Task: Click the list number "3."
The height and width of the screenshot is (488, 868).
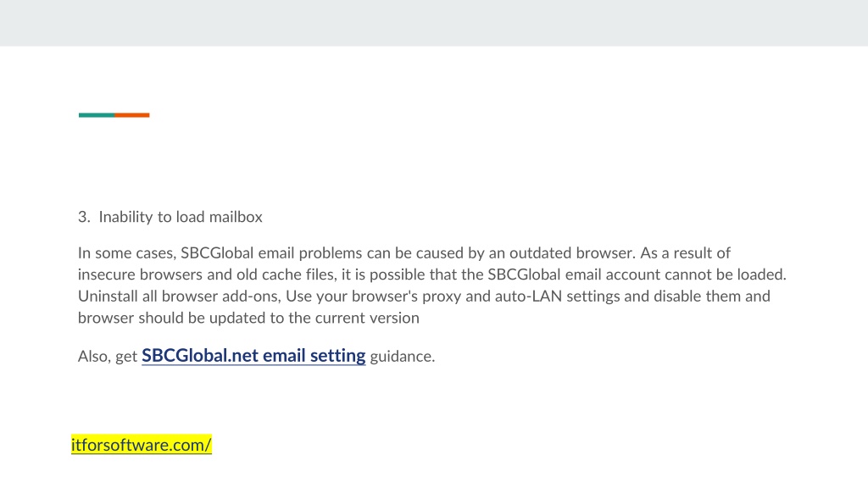Action: tap(84, 217)
